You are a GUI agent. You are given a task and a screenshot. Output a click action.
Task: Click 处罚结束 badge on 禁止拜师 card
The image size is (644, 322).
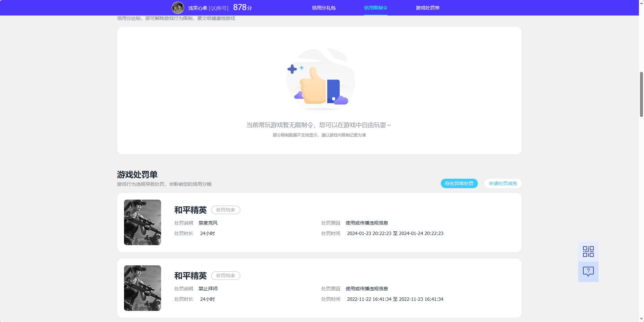pos(226,275)
